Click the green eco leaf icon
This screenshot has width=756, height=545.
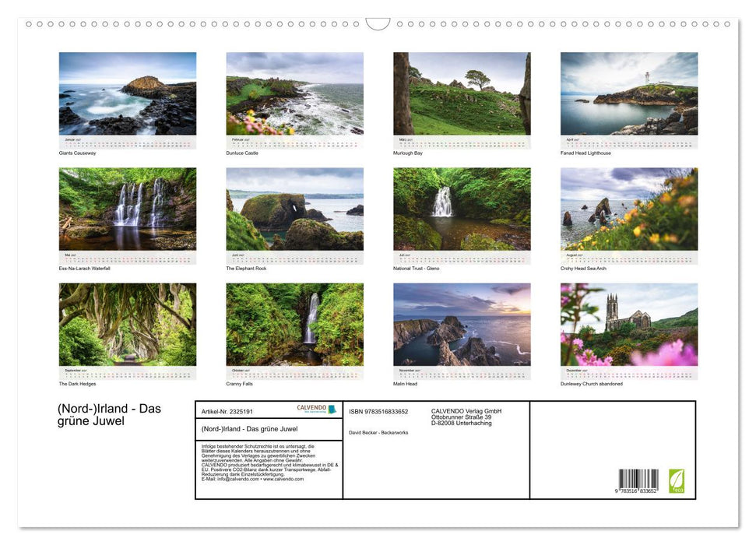[676, 481]
